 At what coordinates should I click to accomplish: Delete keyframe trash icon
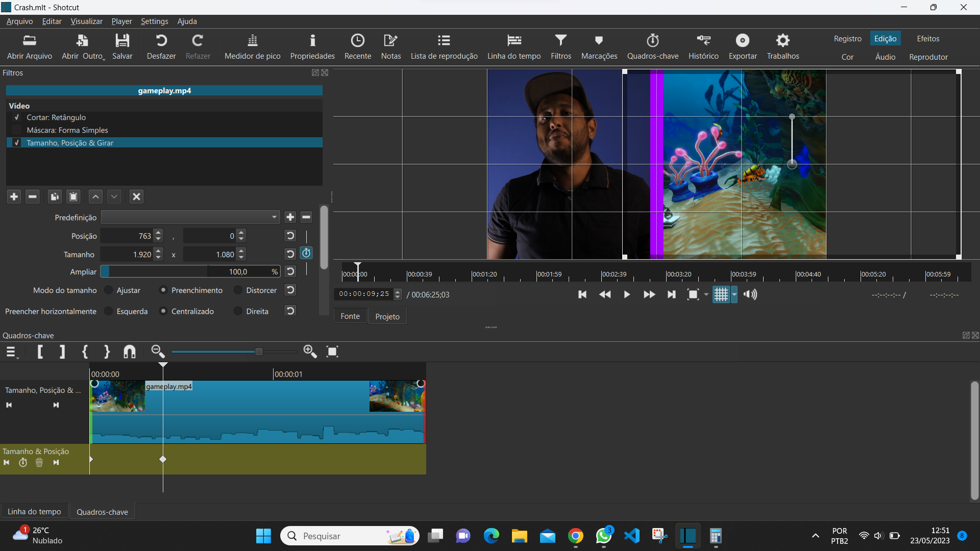[x=39, y=463]
